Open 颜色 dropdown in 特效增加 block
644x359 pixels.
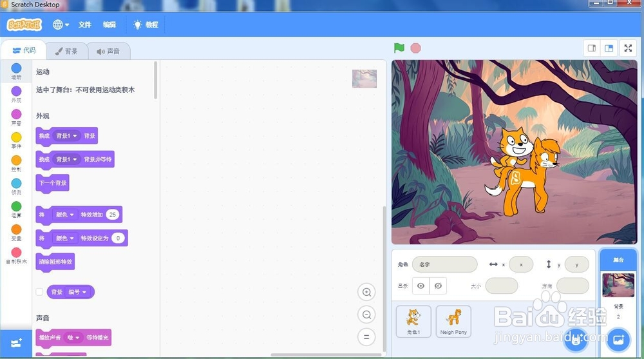[x=65, y=215]
